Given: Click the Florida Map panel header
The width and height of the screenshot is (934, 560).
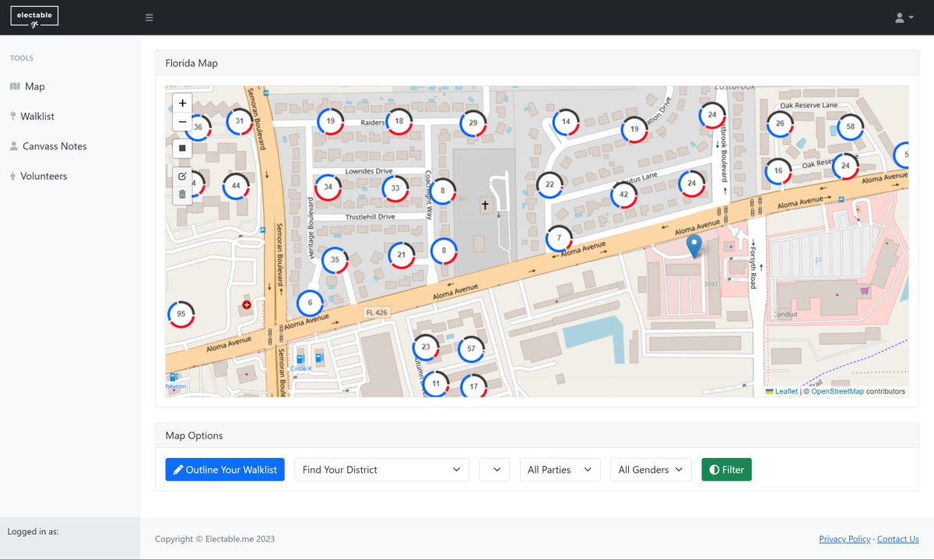Looking at the screenshot, I should point(537,63).
